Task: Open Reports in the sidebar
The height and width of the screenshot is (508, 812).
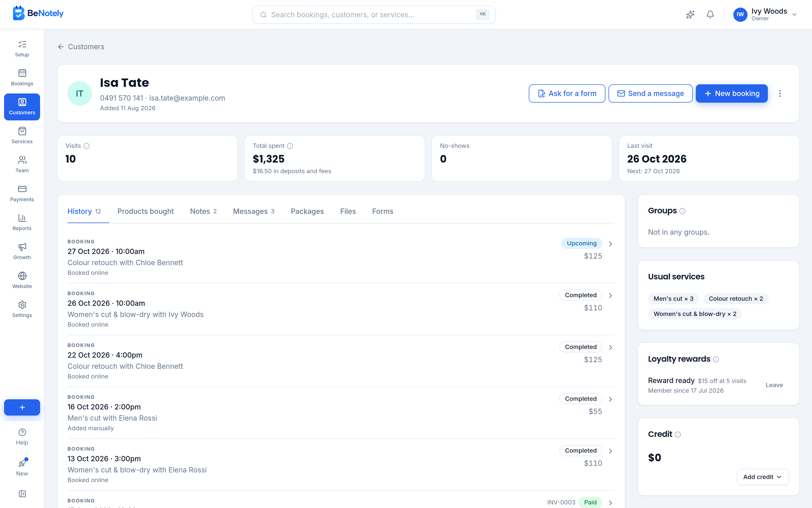Action: pyautogui.click(x=22, y=223)
